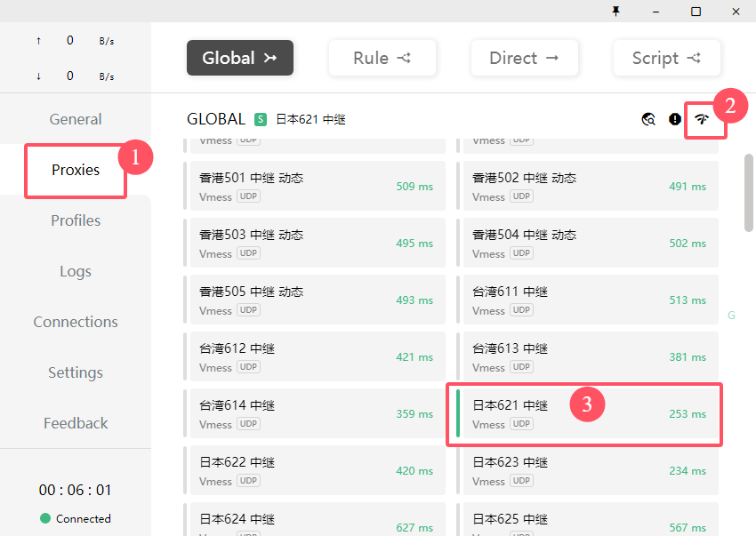Jump to group with the G index letter
This screenshot has height=536, width=756.
point(731,316)
